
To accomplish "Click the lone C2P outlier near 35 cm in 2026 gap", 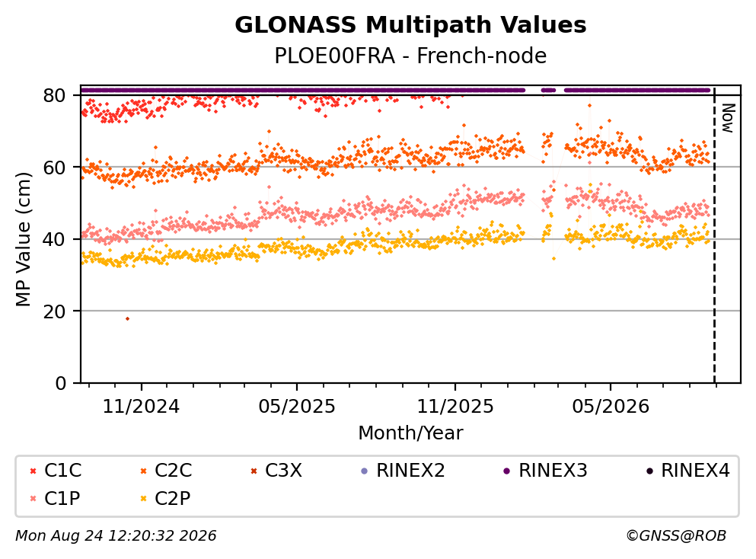I will pos(553,258).
